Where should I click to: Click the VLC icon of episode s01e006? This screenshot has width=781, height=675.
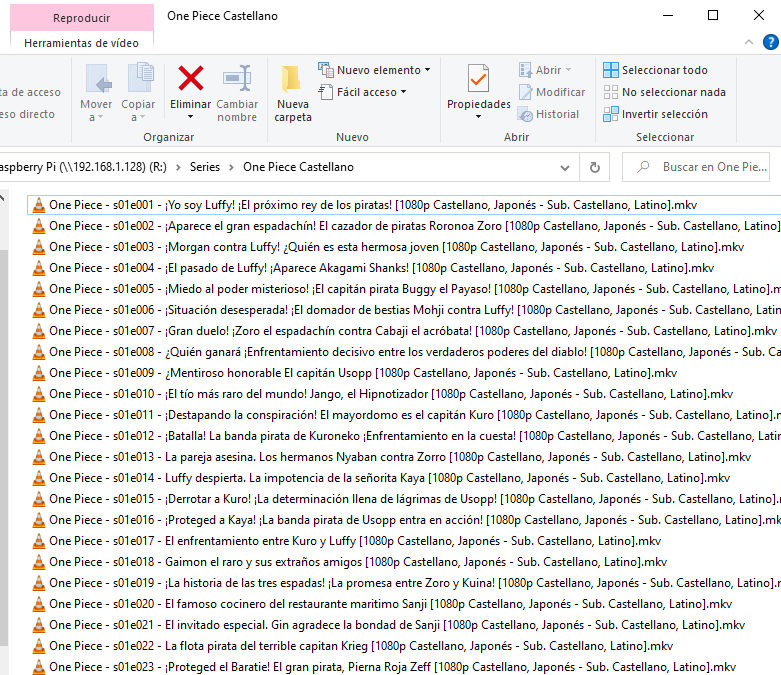(38, 310)
